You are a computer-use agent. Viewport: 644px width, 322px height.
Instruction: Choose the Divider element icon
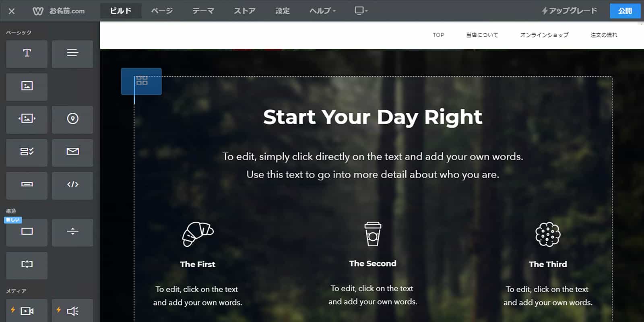pyautogui.click(x=72, y=232)
